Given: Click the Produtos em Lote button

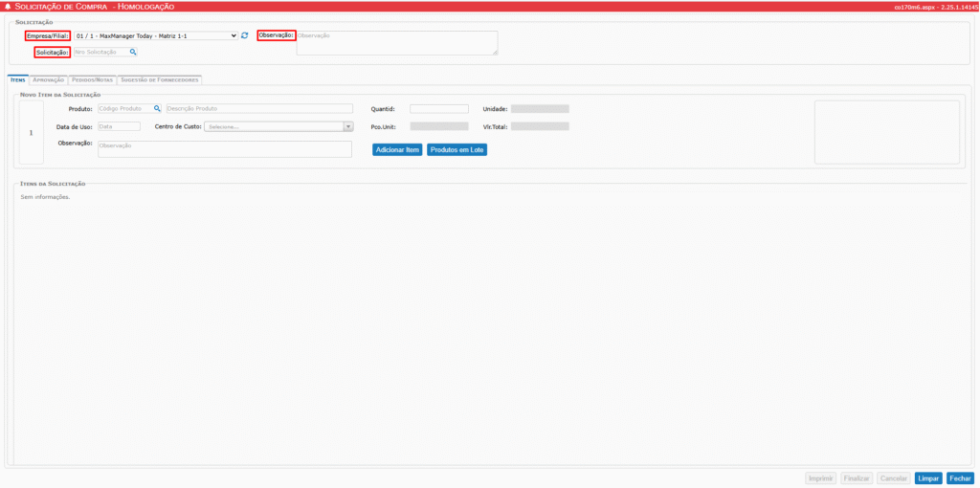Looking at the screenshot, I should pos(457,150).
